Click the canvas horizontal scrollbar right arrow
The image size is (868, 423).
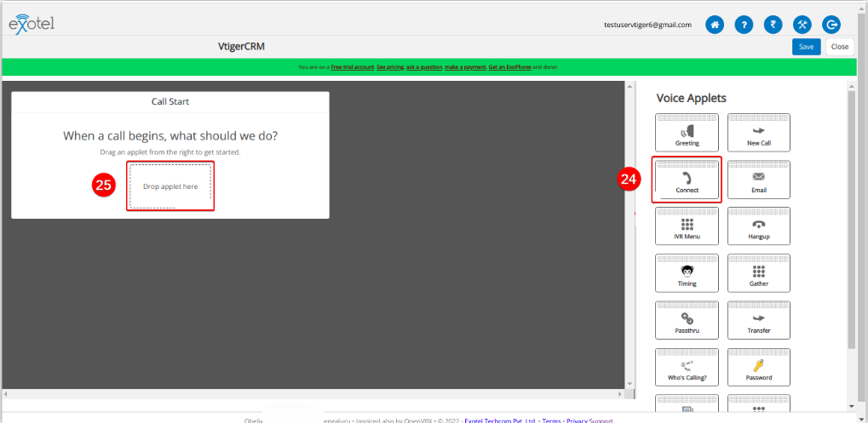(620, 394)
